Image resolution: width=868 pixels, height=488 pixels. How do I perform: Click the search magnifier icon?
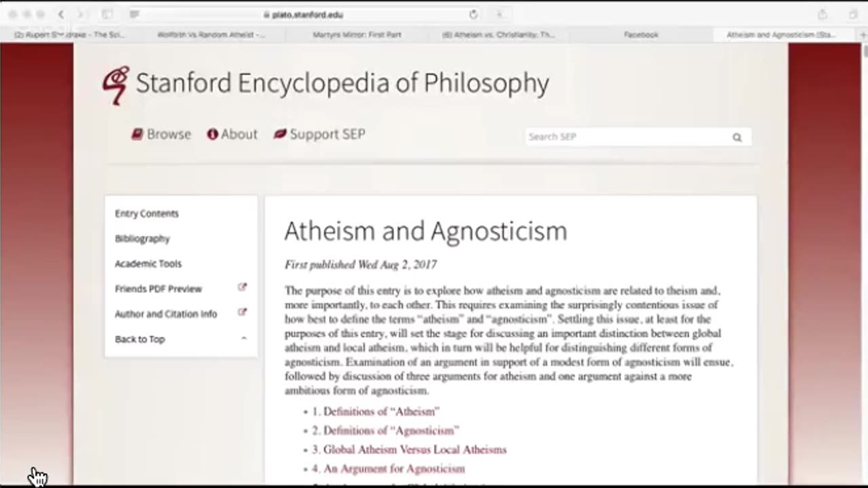tap(737, 137)
